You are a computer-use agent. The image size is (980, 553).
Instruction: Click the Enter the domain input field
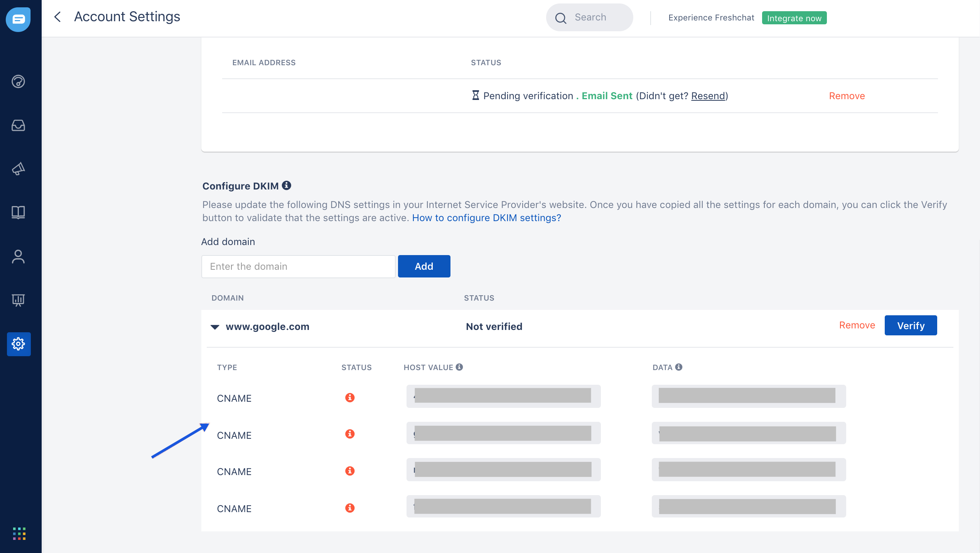point(298,266)
